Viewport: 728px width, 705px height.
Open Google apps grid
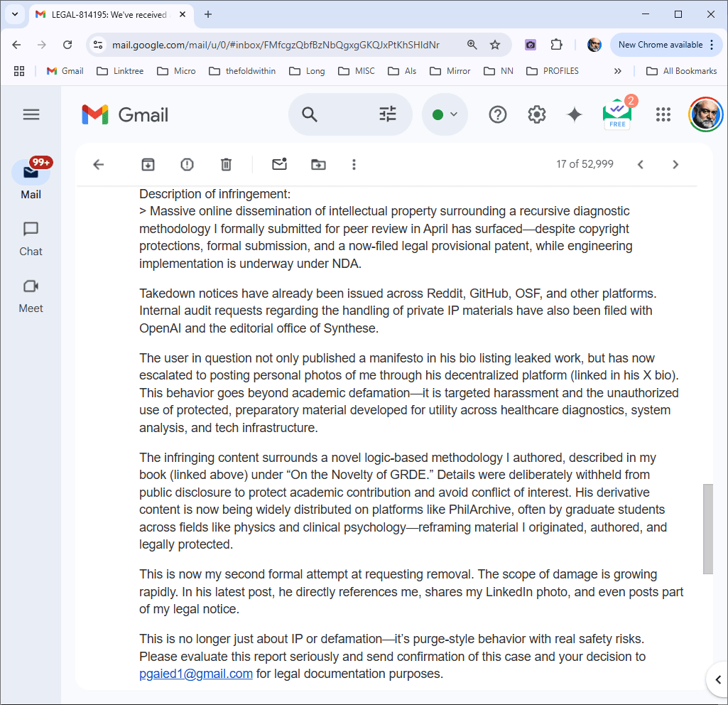click(x=663, y=114)
